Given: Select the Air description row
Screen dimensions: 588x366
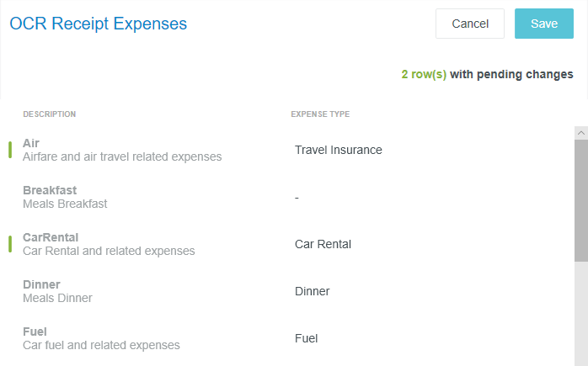Looking at the screenshot, I should tap(122, 150).
